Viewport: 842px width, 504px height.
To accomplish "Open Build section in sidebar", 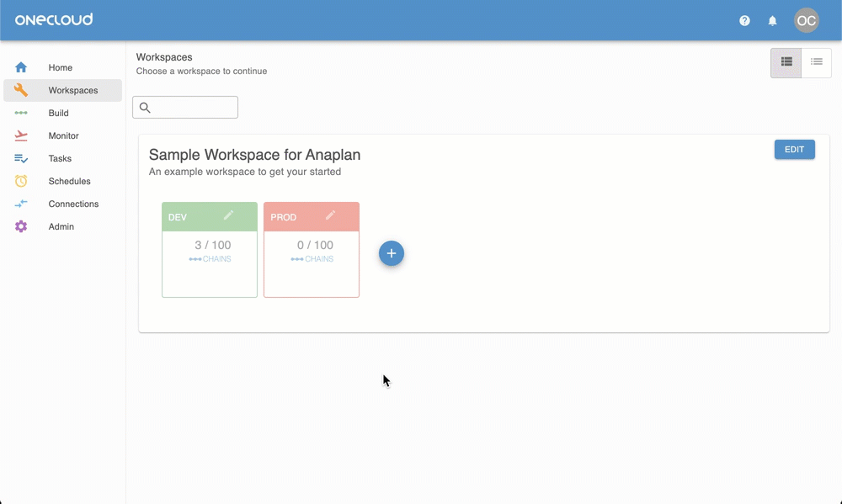I will pos(63,113).
